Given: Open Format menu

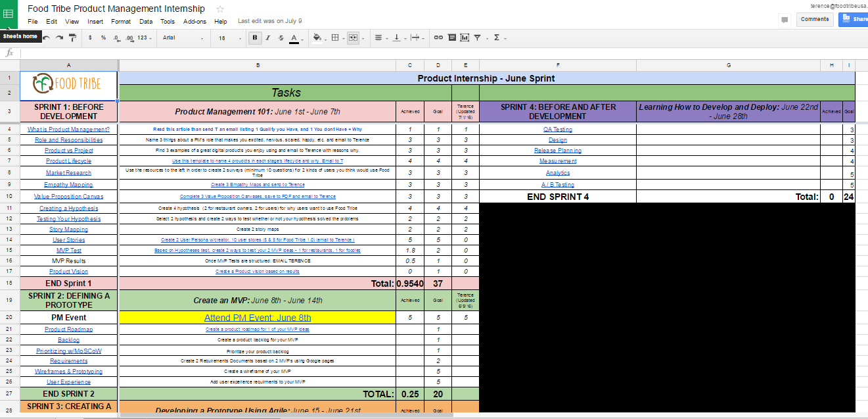Looking at the screenshot, I should pyautogui.click(x=121, y=22).
